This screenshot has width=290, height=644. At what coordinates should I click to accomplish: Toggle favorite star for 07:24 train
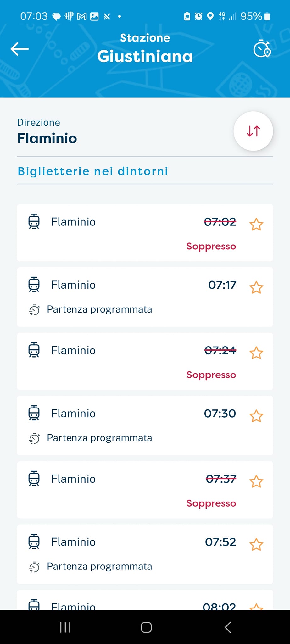tap(256, 353)
